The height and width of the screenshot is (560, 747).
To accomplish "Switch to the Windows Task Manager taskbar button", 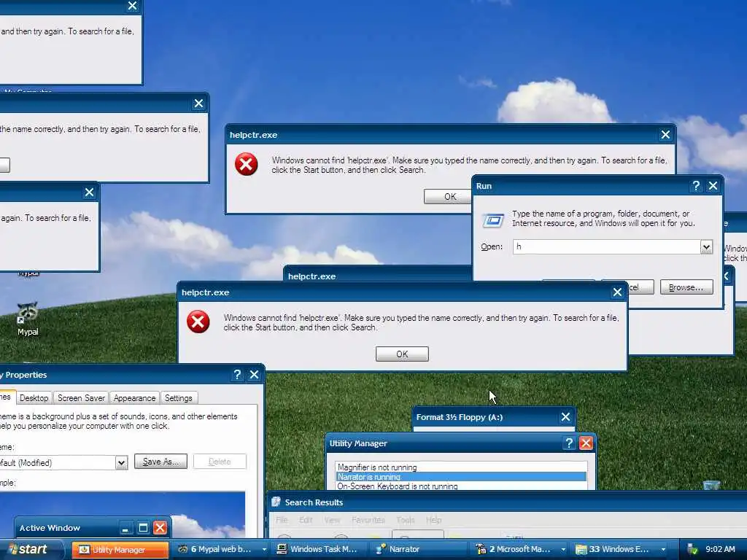I will 320,549.
